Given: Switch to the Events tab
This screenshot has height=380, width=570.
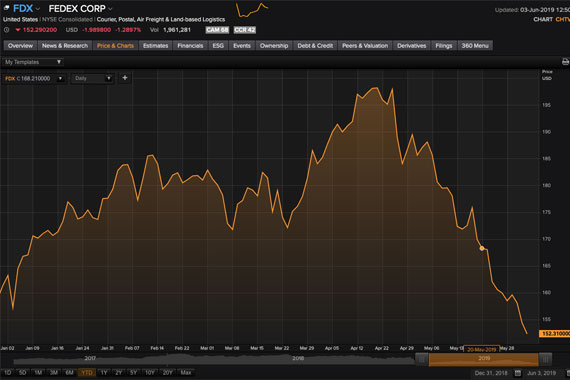Looking at the screenshot, I should 242,45.
